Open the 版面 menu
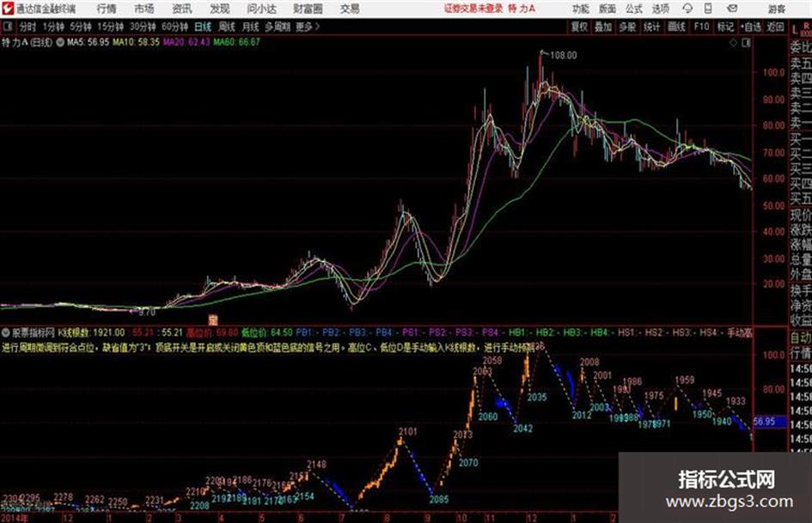The height and width of the screenshot is (523, 812). [x=607, y=9]
